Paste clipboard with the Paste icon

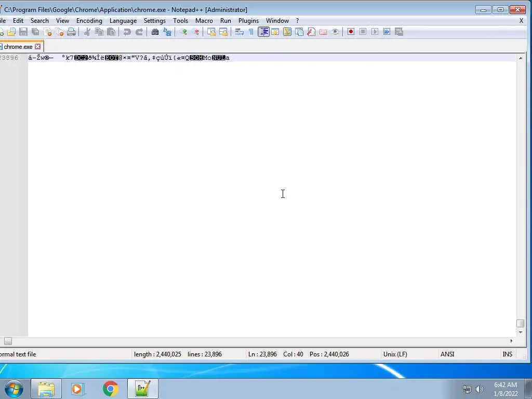point(111,32)
